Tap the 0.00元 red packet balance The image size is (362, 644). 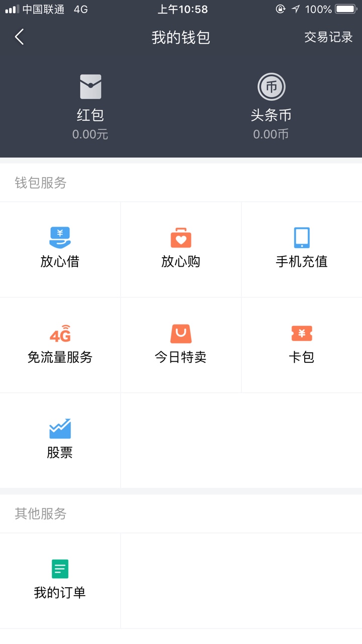pos(90,134)
